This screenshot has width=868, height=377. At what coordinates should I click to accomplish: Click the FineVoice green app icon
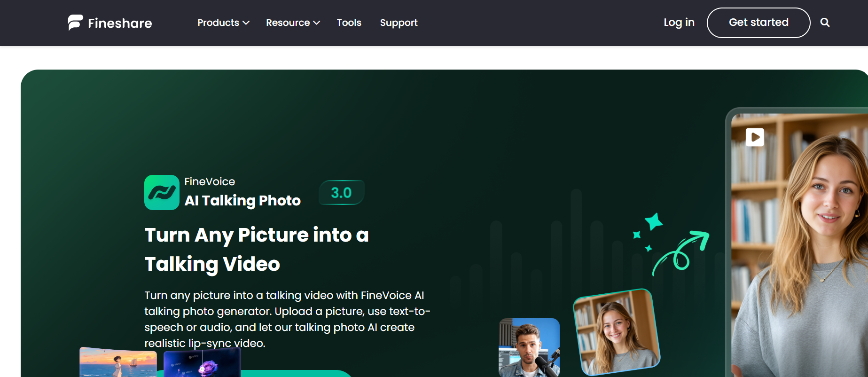[x=162, y=192]
